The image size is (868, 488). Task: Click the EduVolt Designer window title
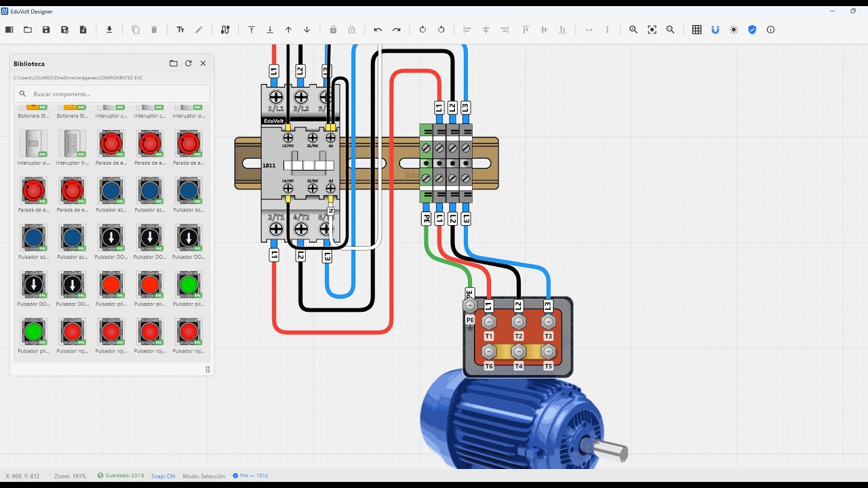coord(31,12)
